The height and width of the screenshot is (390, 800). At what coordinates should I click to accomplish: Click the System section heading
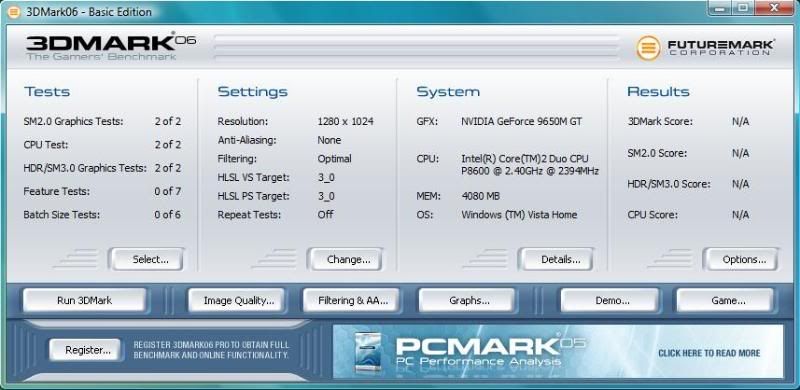(x=448, y=92)
